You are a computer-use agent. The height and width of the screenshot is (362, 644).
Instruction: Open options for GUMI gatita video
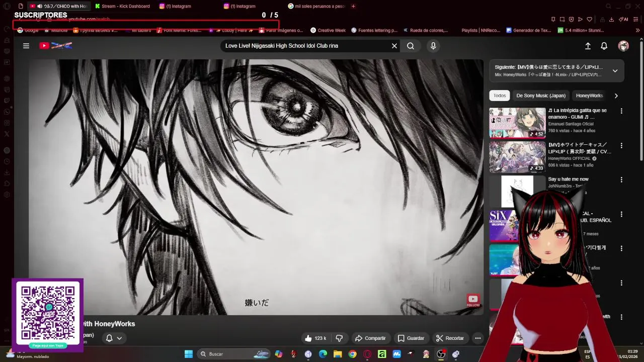click(x=621, y=111)
